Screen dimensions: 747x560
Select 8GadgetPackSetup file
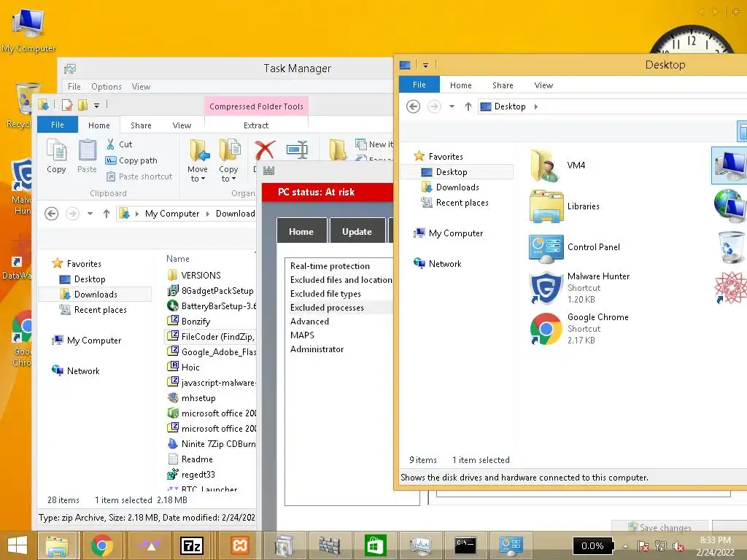211,290
